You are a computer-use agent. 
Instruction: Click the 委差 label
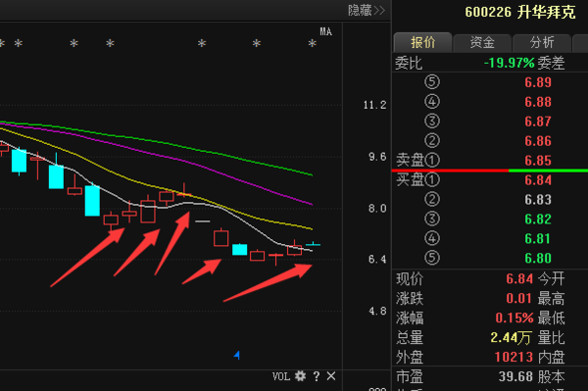point(551,63)
